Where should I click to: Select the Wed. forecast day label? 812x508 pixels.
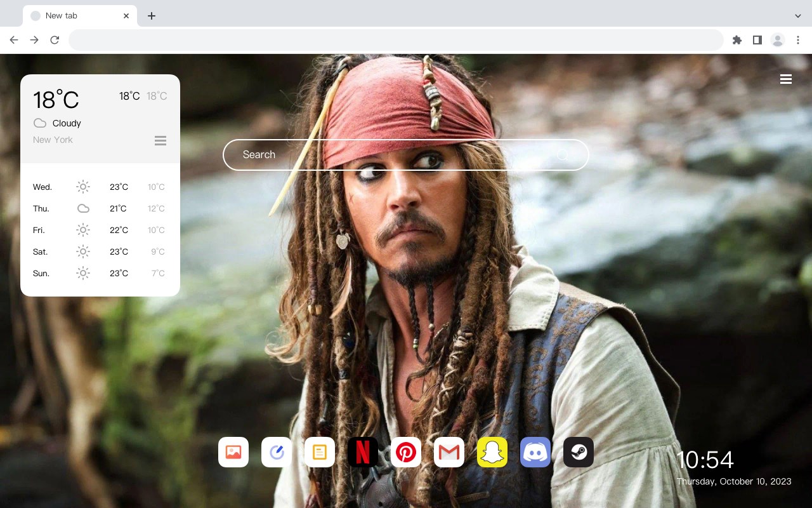coord(43,187)
